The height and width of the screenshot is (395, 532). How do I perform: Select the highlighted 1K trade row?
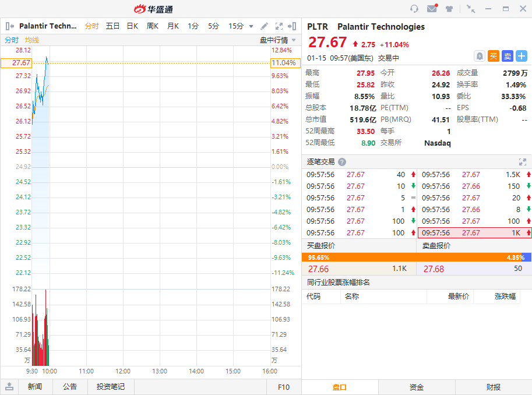point(475,232)
